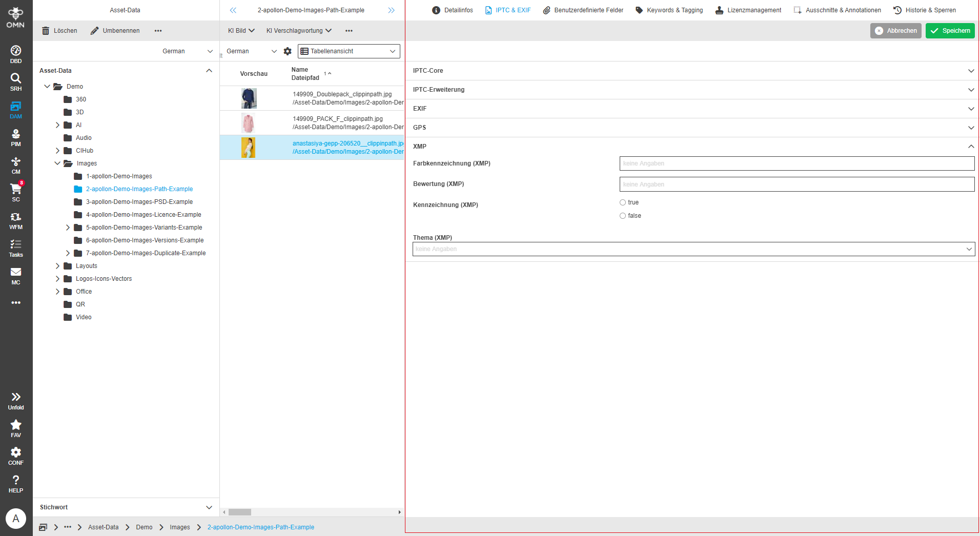Click the Umbenennen button
This screenshot has width=980, height=536.
(115, 31)
